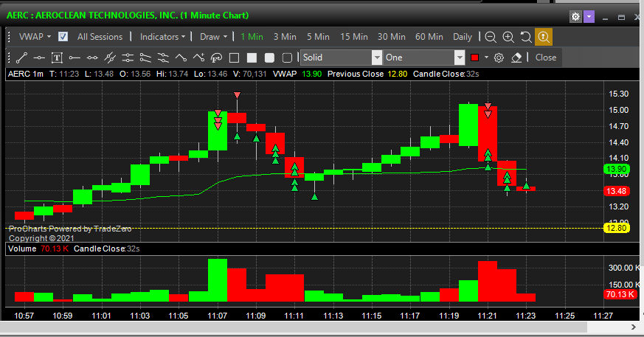Select the diverging channel lines tool
This screenshot has height=337, width=644.
(x=145, y=58)
